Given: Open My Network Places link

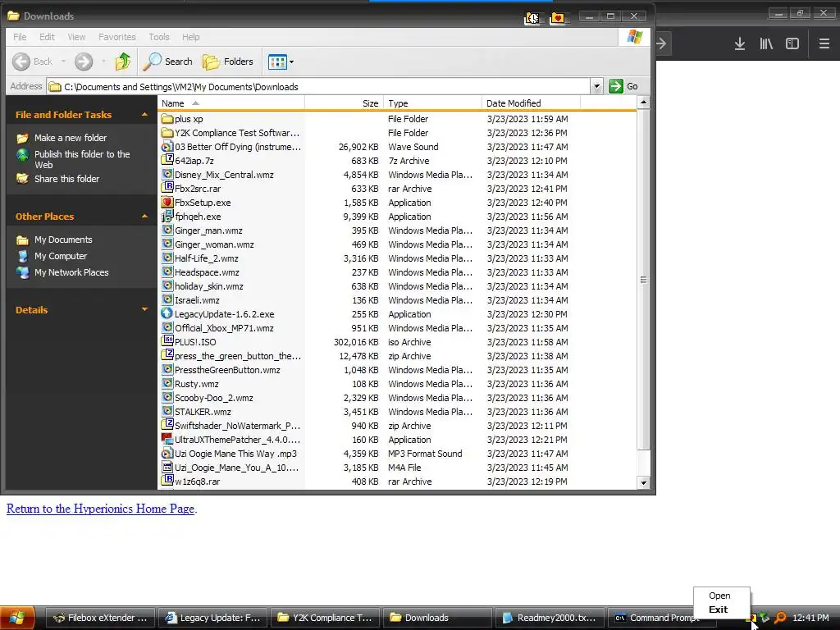Looking at the screenshot, I should 71,272.
